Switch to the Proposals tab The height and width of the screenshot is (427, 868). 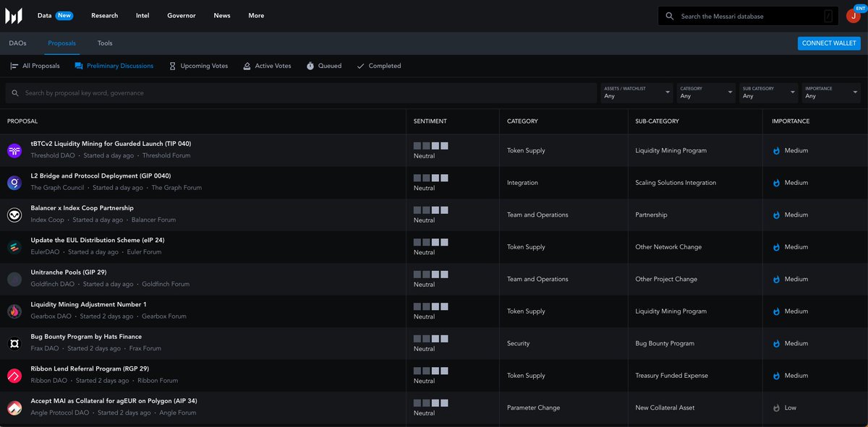[x=61, y=43]
